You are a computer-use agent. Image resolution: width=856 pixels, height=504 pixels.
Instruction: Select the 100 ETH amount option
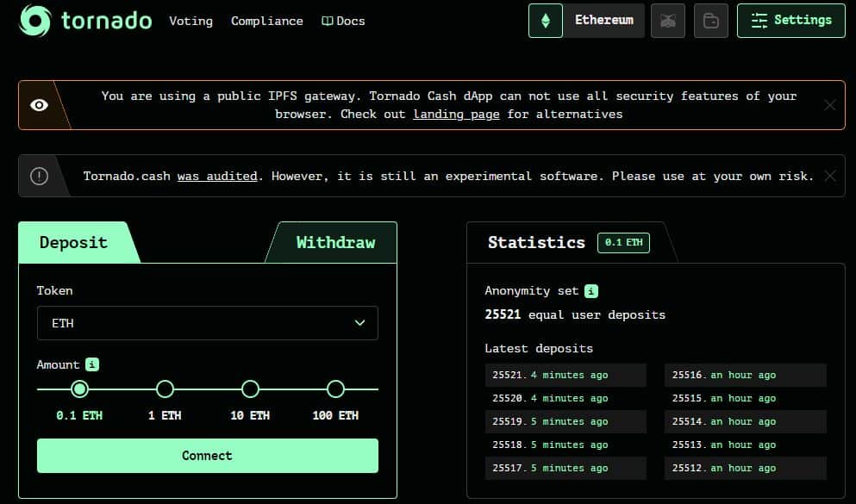coord(335,389)
